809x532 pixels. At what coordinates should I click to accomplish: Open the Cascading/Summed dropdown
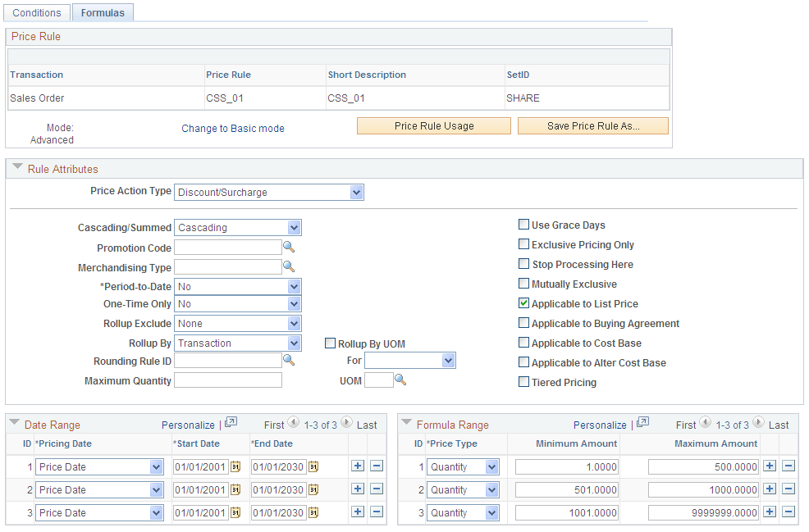pyautogui.click(x=238, y=227)
